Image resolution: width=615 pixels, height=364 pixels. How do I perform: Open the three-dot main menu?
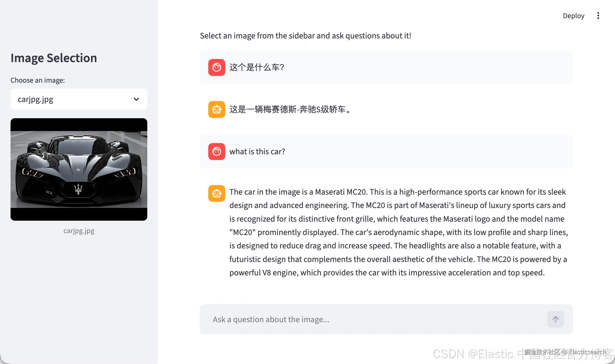point(598,16)
